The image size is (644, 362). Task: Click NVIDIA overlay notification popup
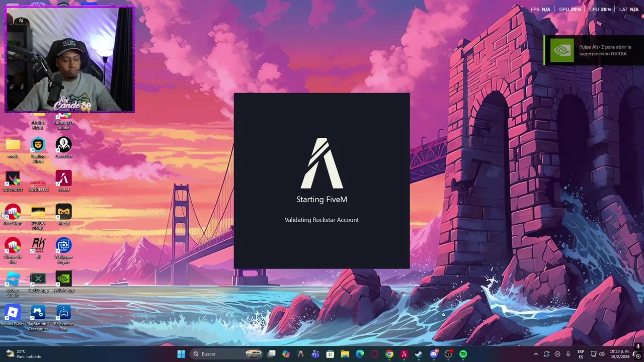(594, 50)
